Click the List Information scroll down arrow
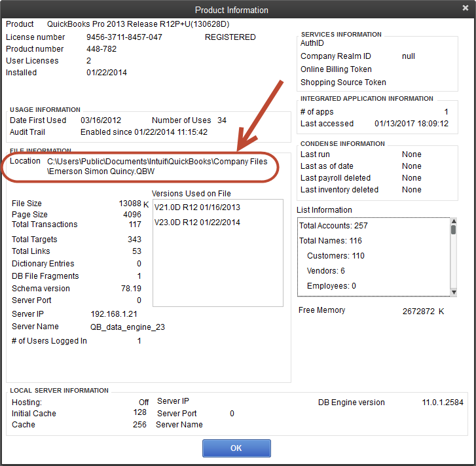This screenshot has height=466, width=476. click(454, 293)
